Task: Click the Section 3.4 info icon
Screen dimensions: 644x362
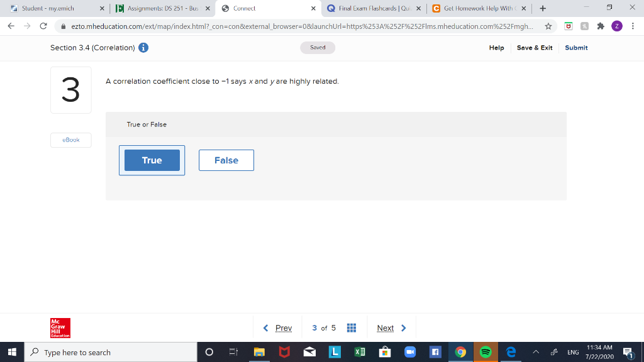Action: pyautogui.click(x=143, y=47)
